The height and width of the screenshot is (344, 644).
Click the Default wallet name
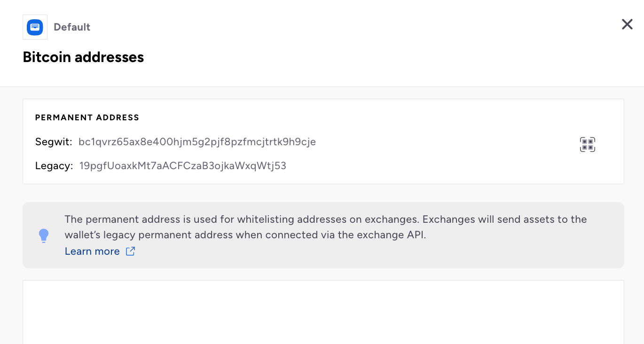(x=72, y=27)
